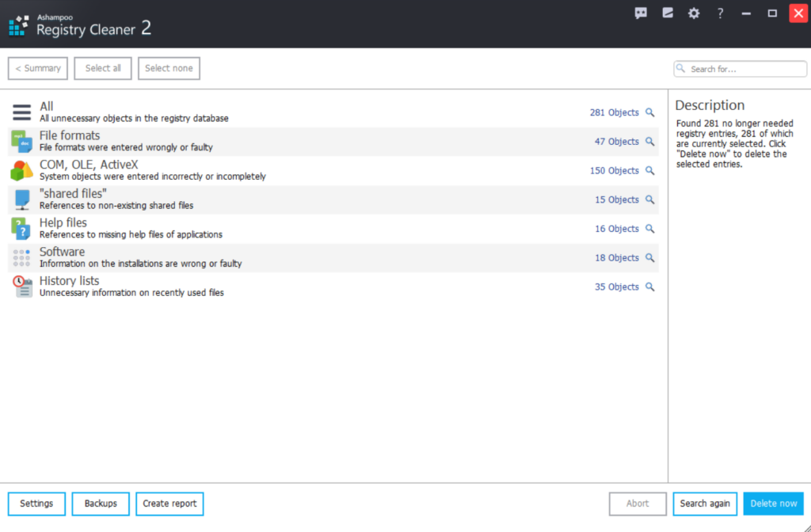
Task: Click the Help files question mark icon
Action: point(21,229)
